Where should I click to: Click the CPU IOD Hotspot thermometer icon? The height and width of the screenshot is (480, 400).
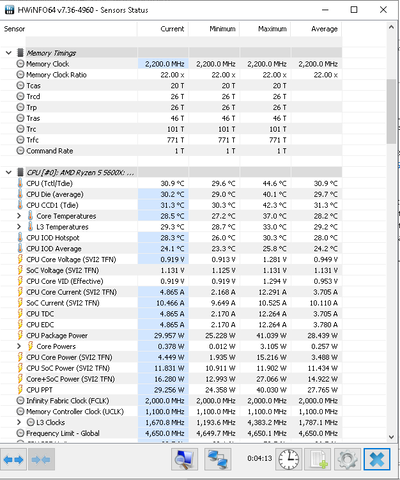(20, 238)
